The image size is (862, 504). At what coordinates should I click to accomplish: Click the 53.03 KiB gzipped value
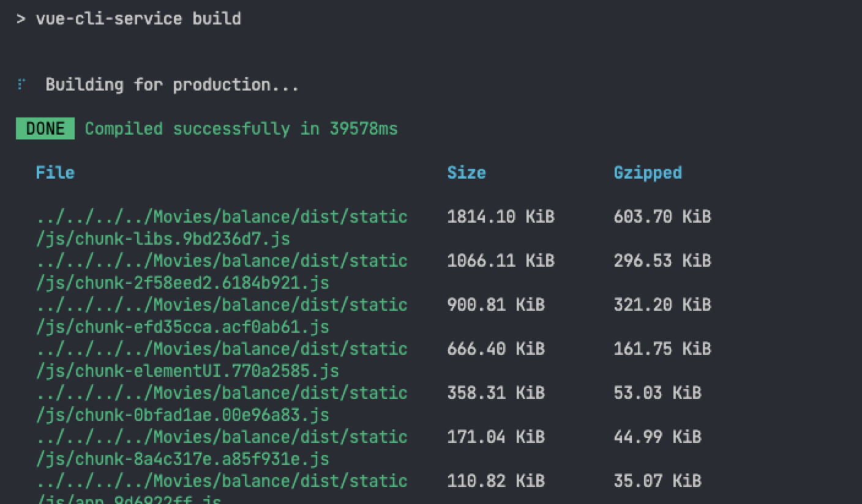point(657,393)
